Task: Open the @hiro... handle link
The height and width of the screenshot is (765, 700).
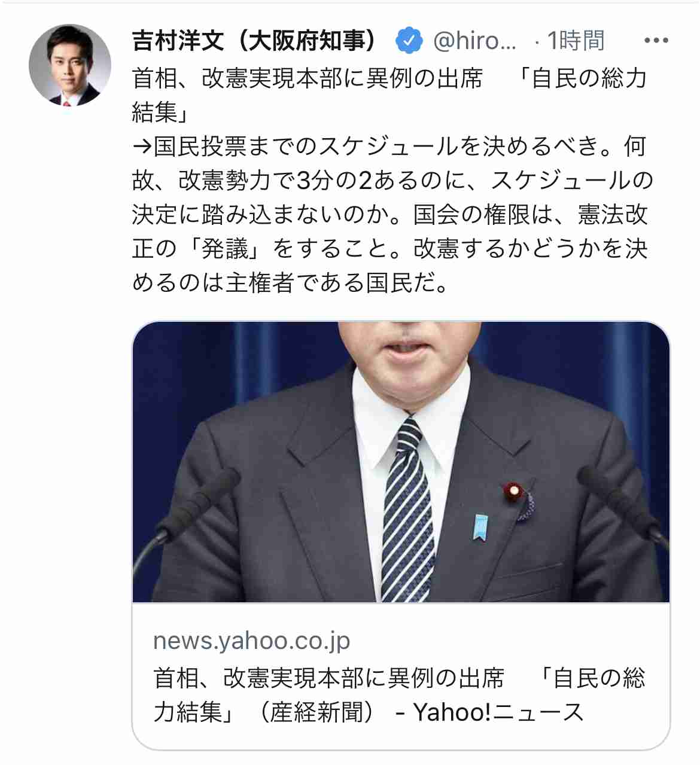Action: tap(474, 41)
